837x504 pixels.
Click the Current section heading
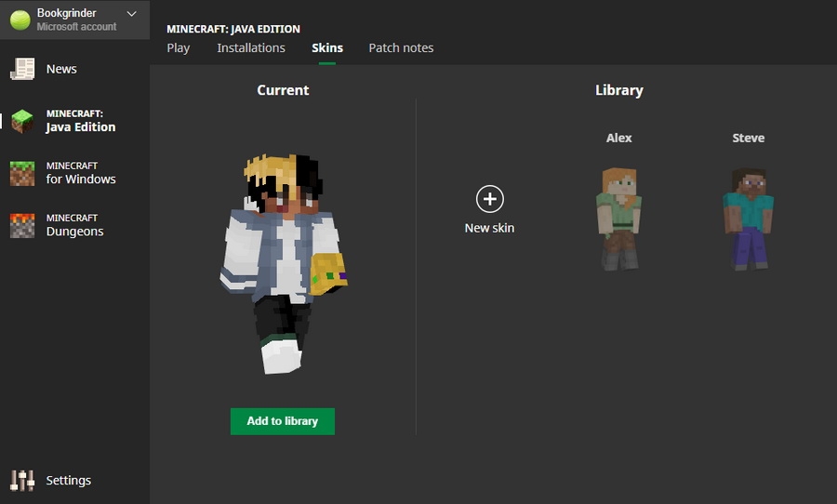click(283, 90)
